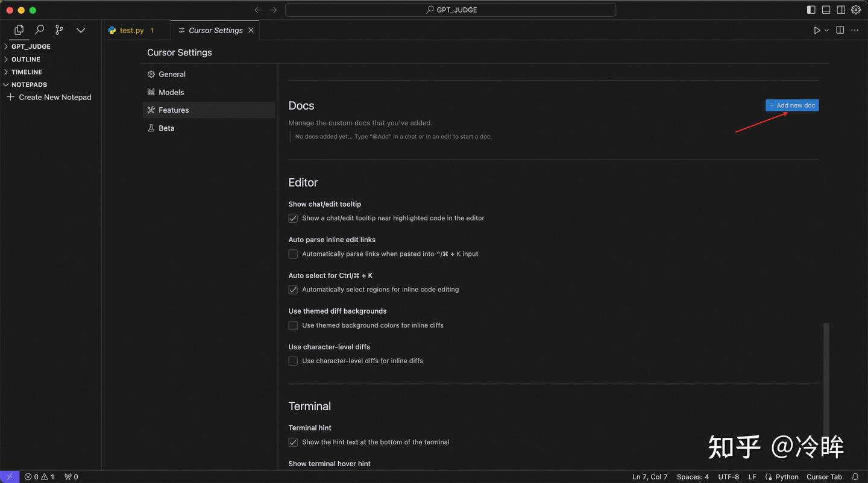Enable Use themed diff backgrounds checkbox
The image size is (868, 483).
(293, 325)
